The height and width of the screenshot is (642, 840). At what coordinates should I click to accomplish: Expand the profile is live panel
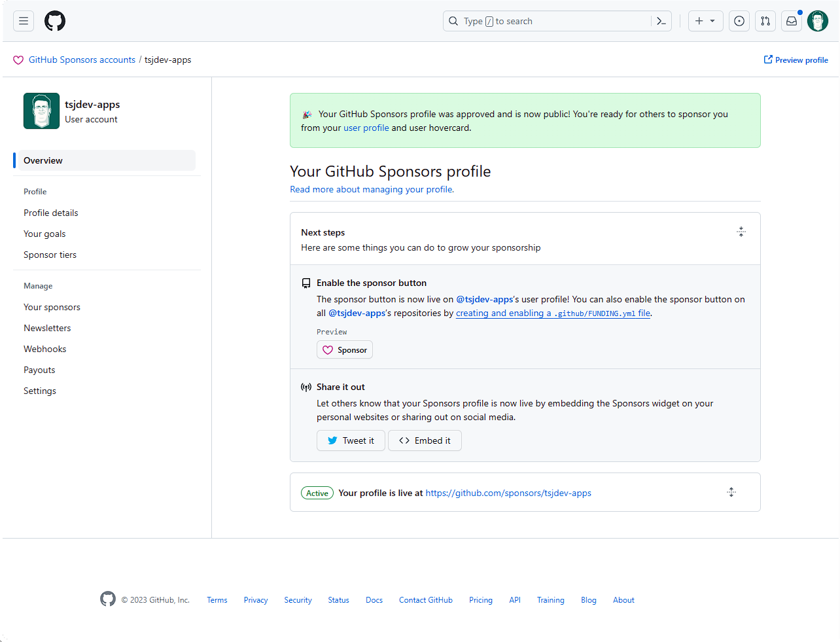731,492
